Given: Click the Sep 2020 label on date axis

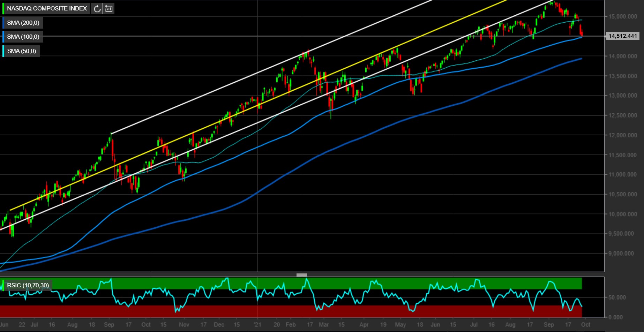Looking at the screenshot, I should pos(109,325).
